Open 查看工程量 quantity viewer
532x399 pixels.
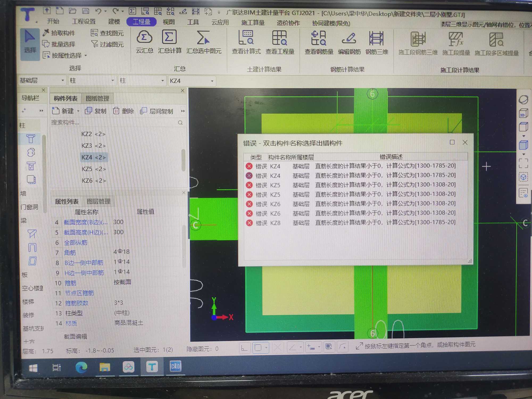(x=280, y=43)
